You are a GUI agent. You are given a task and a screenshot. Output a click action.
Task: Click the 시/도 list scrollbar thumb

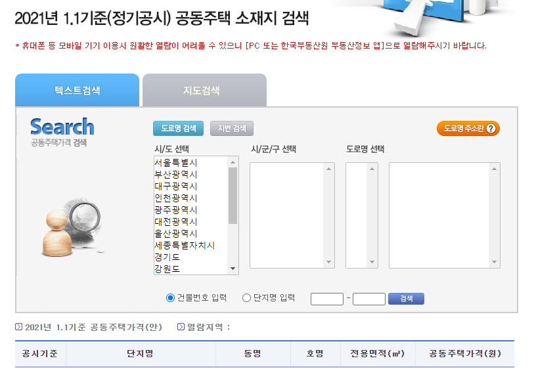[x=233, y=196]
